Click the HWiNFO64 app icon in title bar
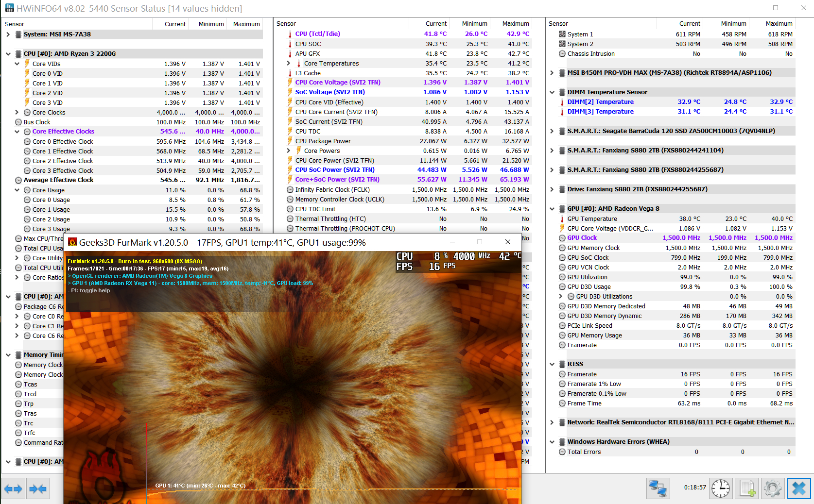814x504 pixels. 9,8
